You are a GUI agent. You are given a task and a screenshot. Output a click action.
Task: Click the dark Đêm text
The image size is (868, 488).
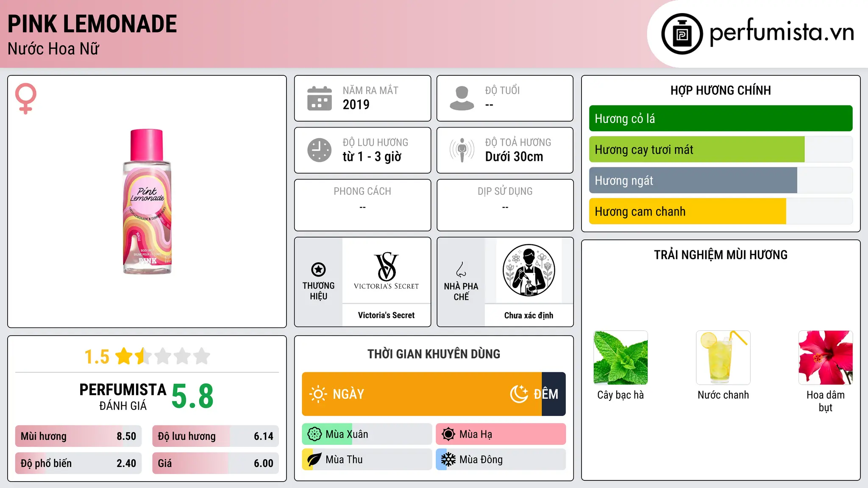coord(546,394)
